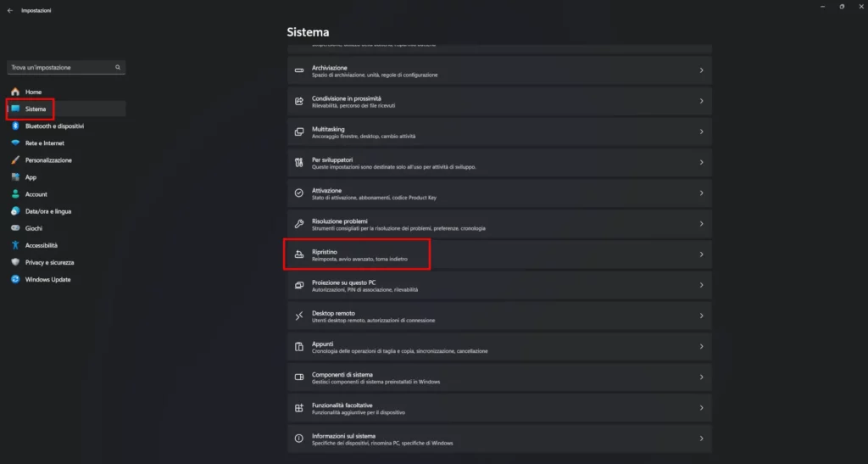The width and height of the screenshot is (868, 464).
Task: Click the Per sviluppatori tools icon
Action: click(298, 162)
